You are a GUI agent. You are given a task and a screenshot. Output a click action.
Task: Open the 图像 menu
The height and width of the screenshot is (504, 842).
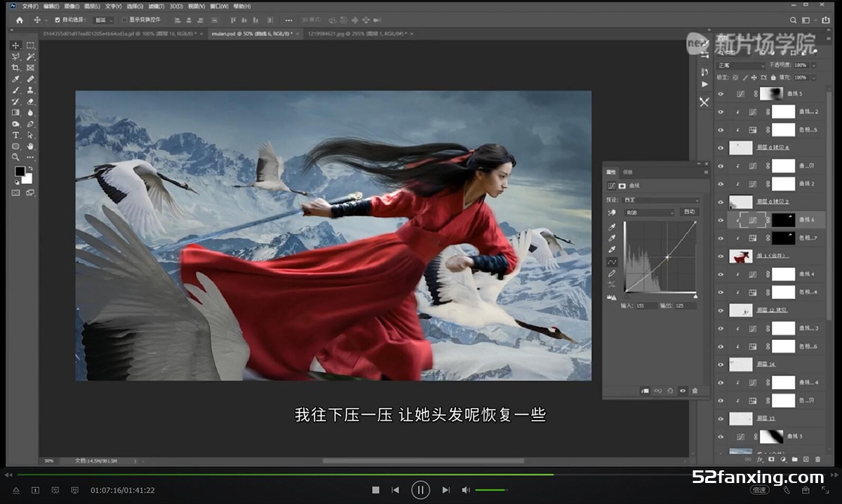coord(72,6)
